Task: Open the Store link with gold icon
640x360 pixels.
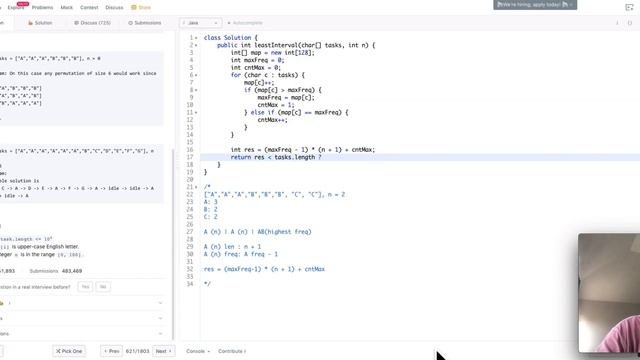Action: coord(141,7)
